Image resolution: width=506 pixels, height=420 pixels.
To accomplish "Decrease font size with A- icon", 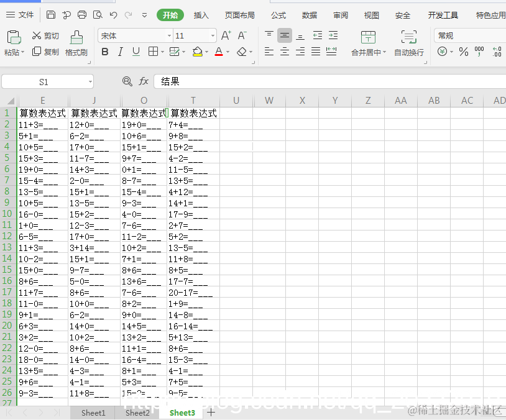I will (242, 35).
